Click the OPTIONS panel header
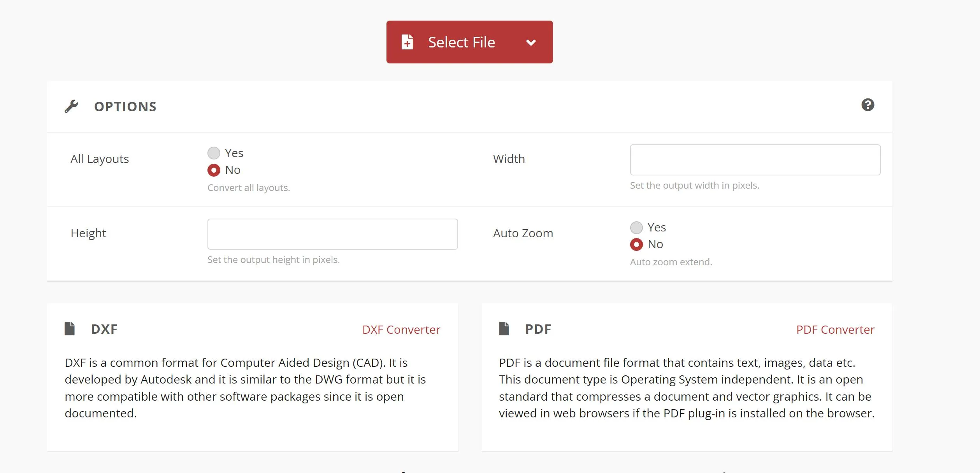980x473 pixels. pyautogui.click(x=125, y=106)
